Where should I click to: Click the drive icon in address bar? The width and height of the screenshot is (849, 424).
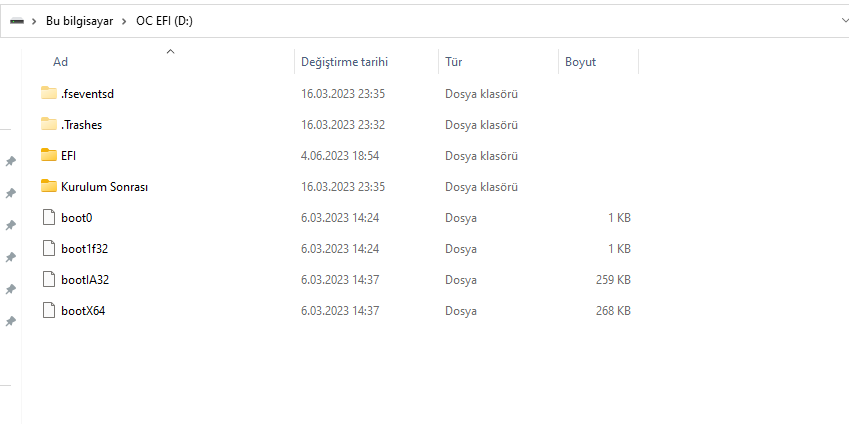(17, 21)
